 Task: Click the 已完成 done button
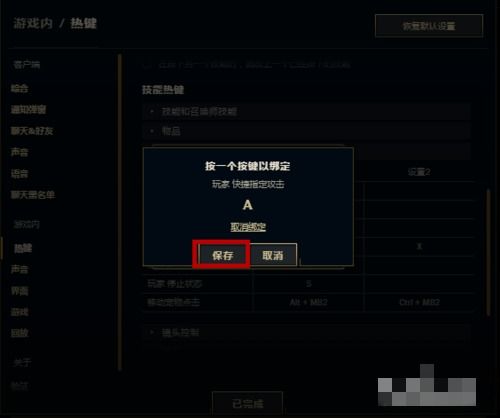coord(247,404)
